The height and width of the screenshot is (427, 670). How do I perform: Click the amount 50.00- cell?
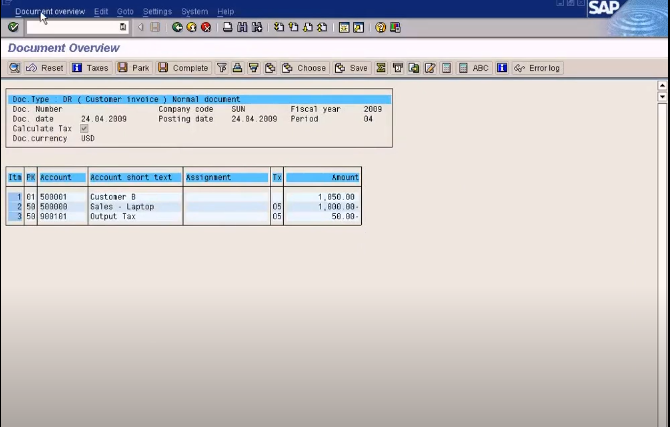344,216
